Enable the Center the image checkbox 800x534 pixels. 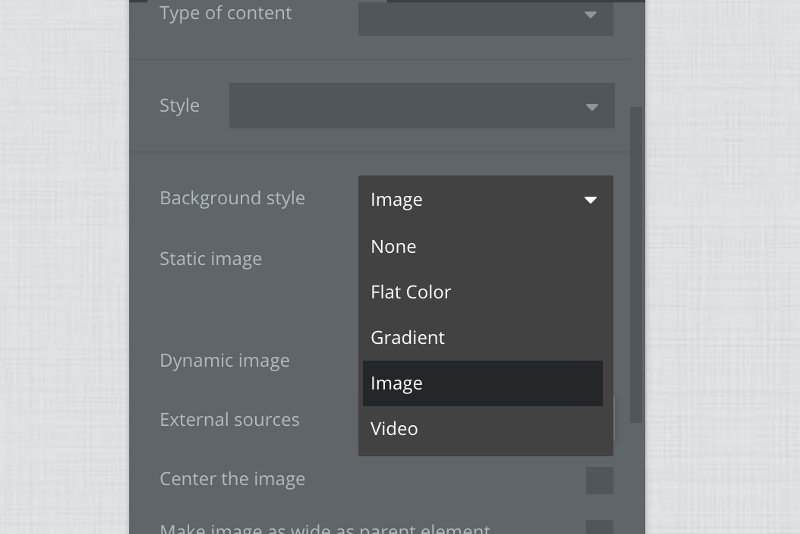point(599,480)
